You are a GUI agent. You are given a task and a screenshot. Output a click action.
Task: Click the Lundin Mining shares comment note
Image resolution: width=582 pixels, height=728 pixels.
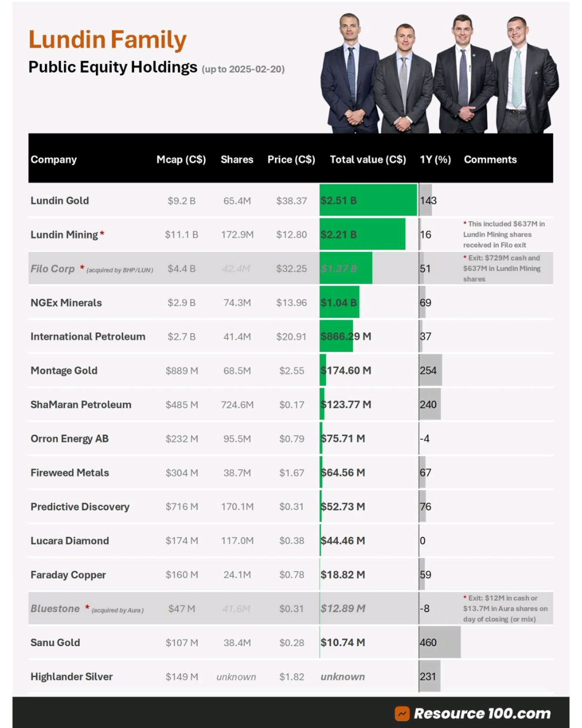(x=504, y=234)
